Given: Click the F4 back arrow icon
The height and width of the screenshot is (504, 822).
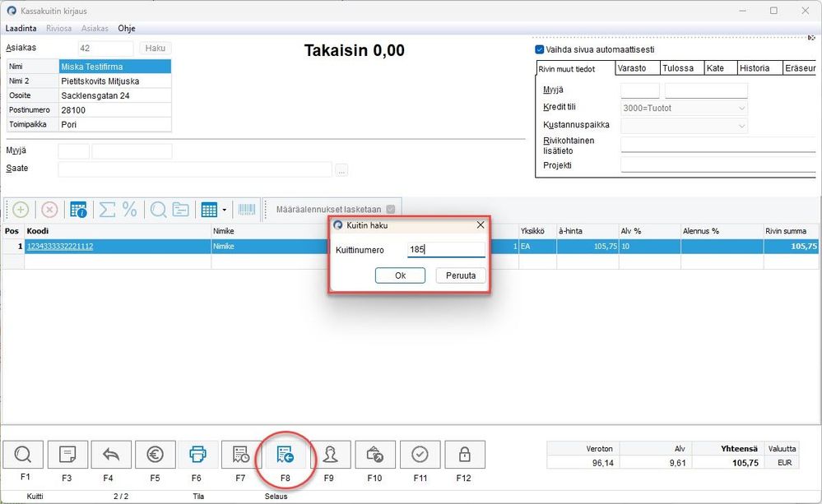Looking at the screenshot, I should [x=111, y=455].
